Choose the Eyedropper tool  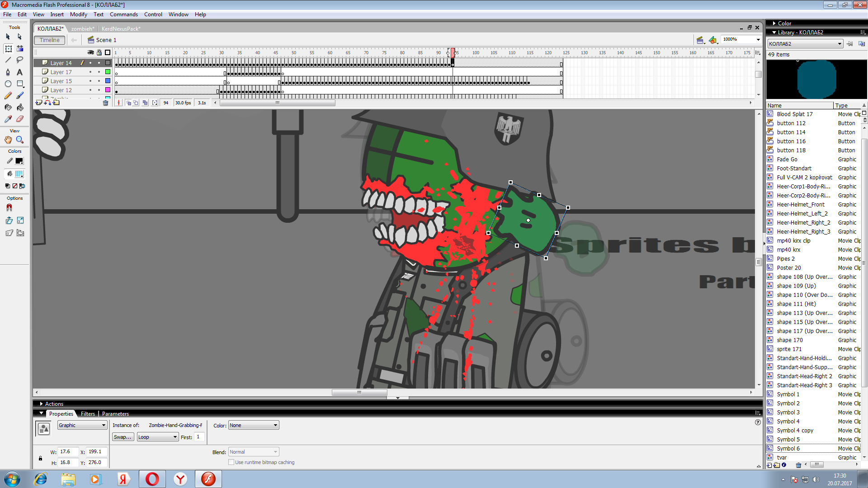pyautogui.click(x=8, y=119)
